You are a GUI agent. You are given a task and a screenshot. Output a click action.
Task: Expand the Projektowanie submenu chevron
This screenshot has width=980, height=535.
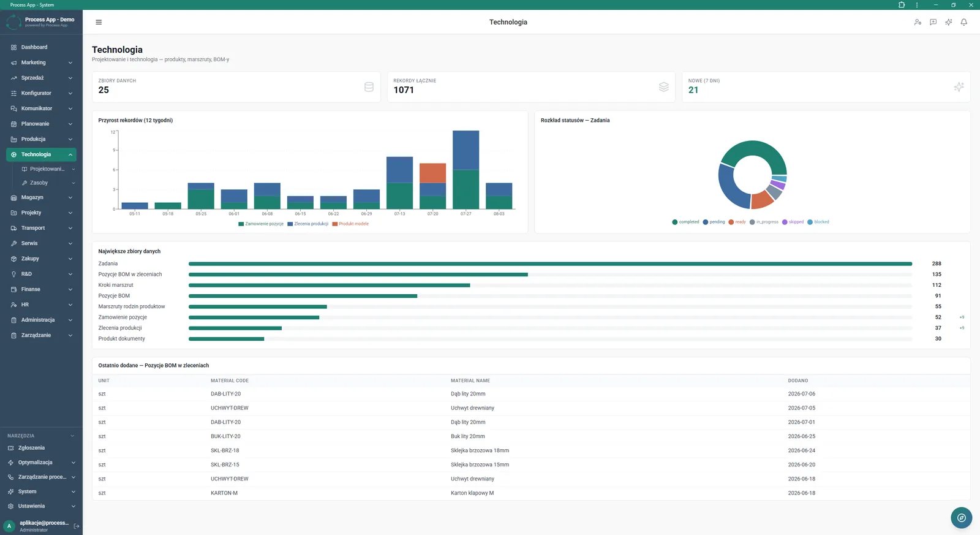73,169
